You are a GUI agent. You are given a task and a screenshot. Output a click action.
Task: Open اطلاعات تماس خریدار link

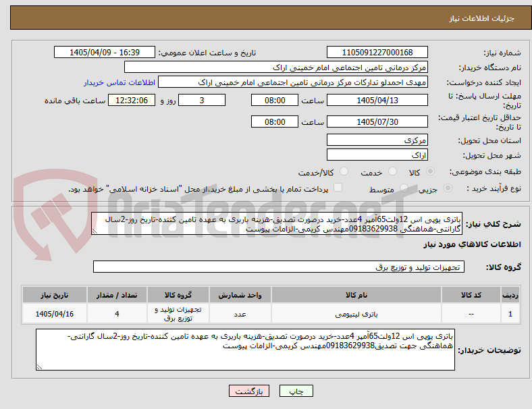pos(119,82)
